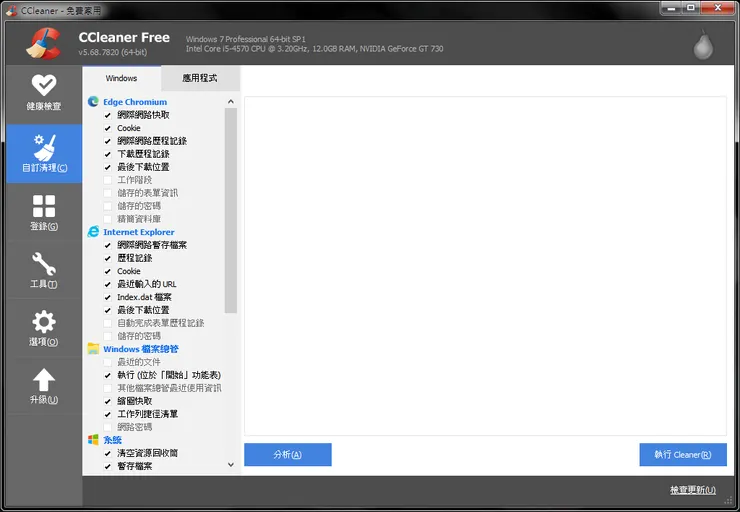Click the pear icon in the header
The height and width of the screenshot is (512, 740).
(703, 45)
